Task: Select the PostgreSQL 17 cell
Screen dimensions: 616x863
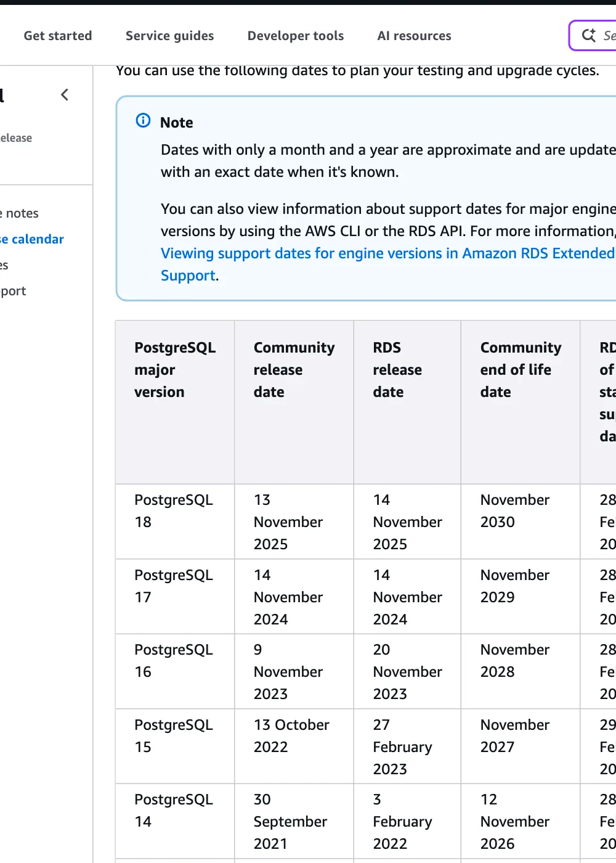Action: pyautogui.click(x=175, y=597)
